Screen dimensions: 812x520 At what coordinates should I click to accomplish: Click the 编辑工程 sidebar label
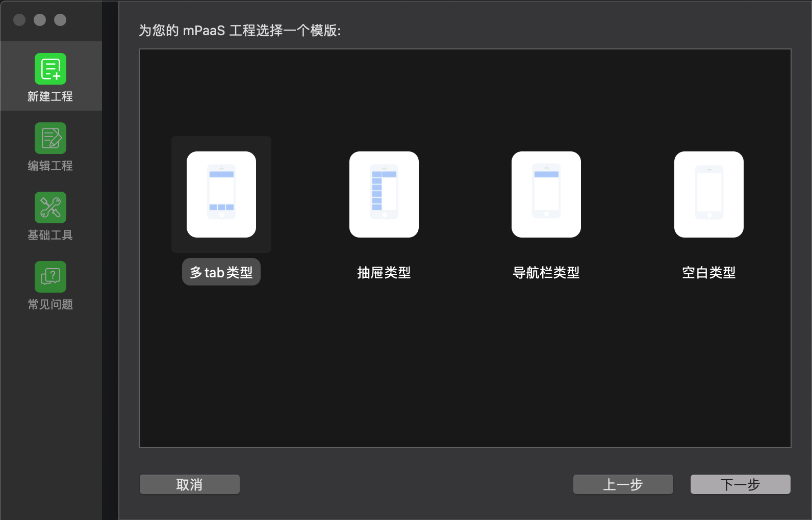tap(50, 166)
